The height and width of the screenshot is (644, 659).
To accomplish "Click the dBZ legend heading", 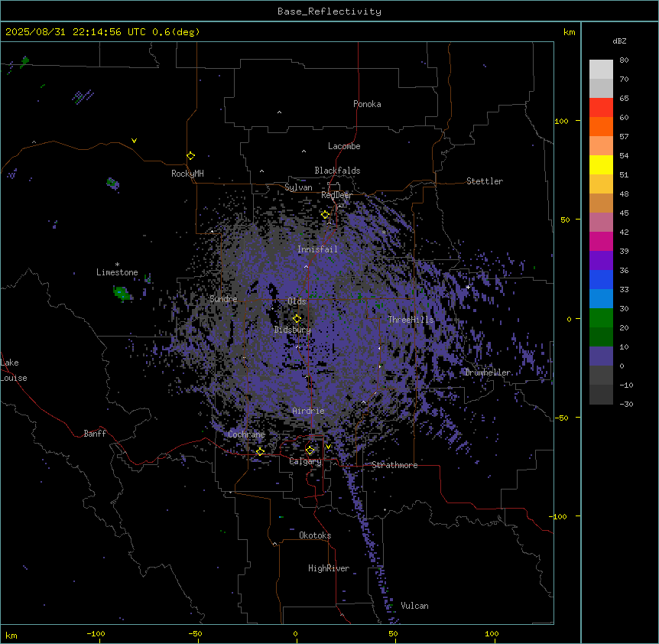I will [619, 41].
